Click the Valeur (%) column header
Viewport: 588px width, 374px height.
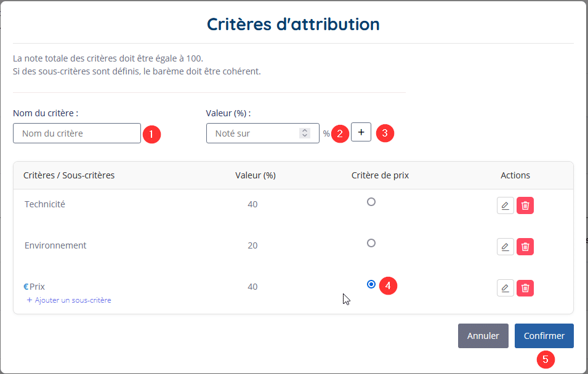click(x=256, y=175)
